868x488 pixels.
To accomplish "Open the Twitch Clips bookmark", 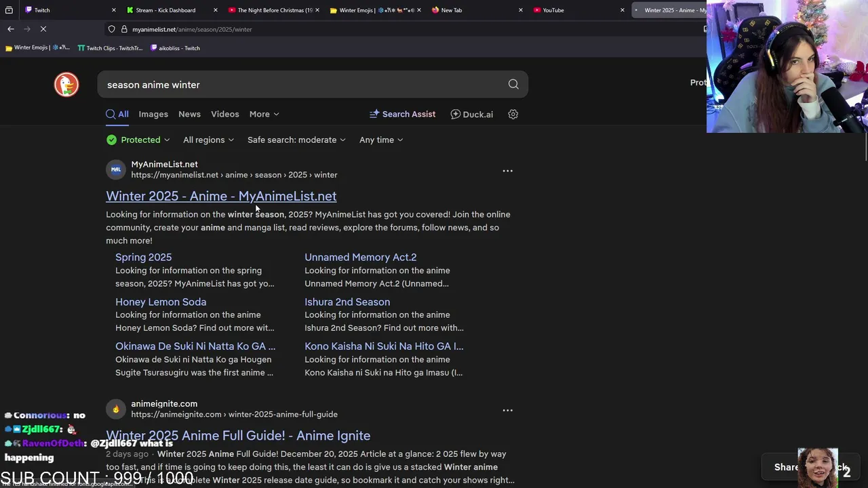I will [x=110, y=48].
